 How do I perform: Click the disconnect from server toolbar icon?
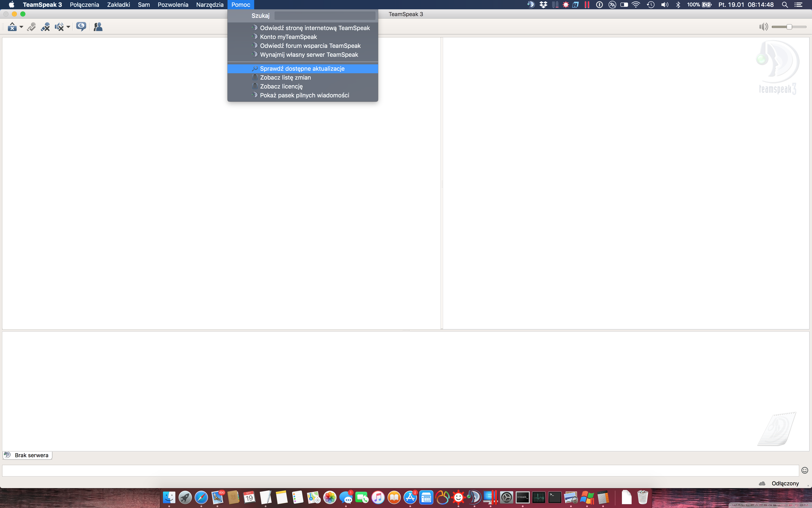point(12,26)
